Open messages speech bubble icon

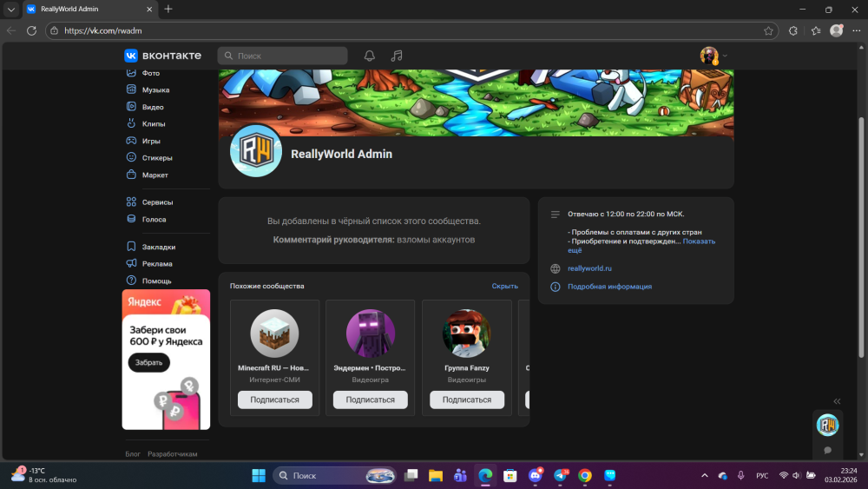pyautogui.click(x=827, y=450)
